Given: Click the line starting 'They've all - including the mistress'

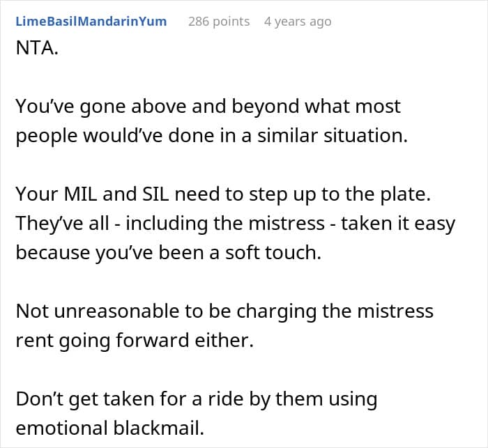Looking at the screenshot, I should 236,224.
